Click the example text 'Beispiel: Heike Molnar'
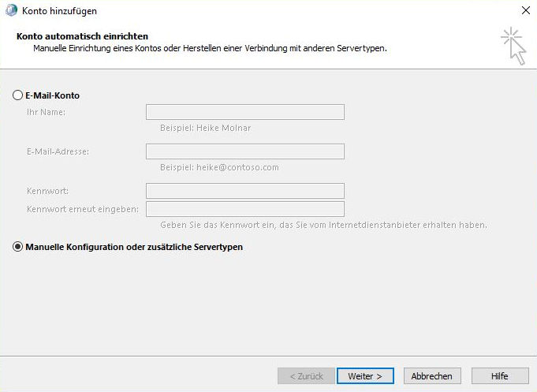Viewport: 537px width, 392px height. click(x=205, y=128)
